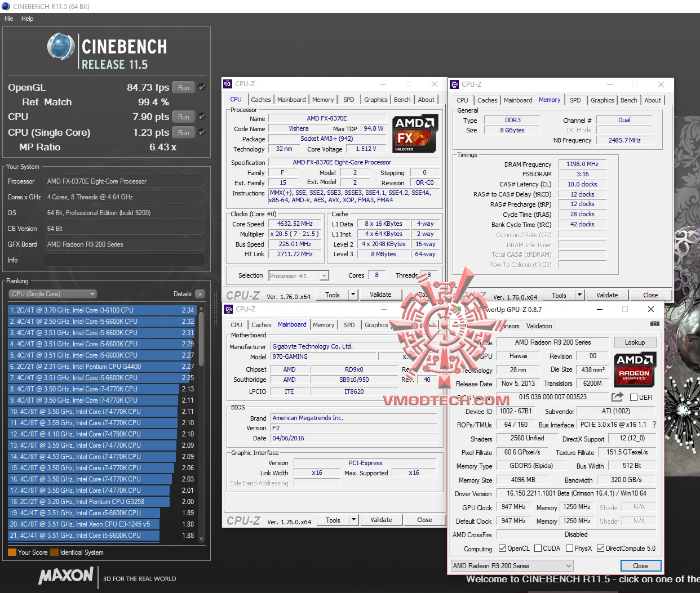This screenshot has width=700, height=593.
Task: Switch to Bench tab in the CPU-tab CPU-Z window
Action: pyautogui.click(x=402, y=100)
